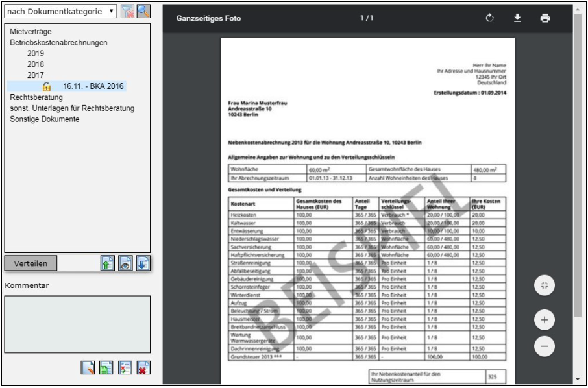This screenshot has width=588, height=388.
Task: Click the checklist icon with check and cross
Action: 125,367
